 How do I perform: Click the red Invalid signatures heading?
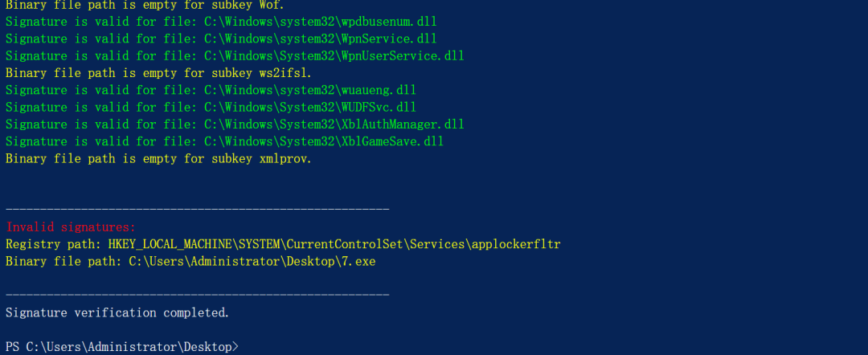(70, 227)
